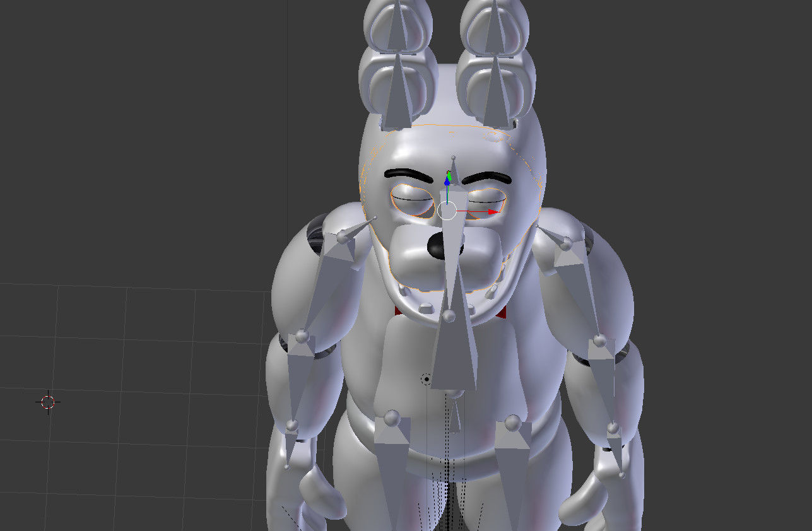The image size is (812, 531).
Task: Select the small shoulder bone right of the head
Action: (x=554, y=235)
